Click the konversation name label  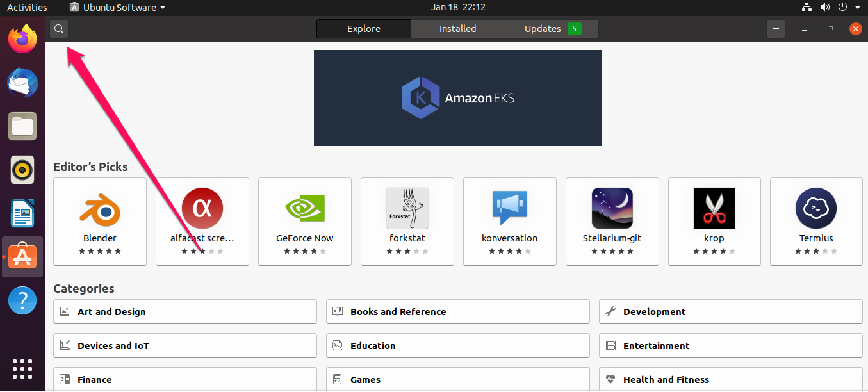(510, 238)
